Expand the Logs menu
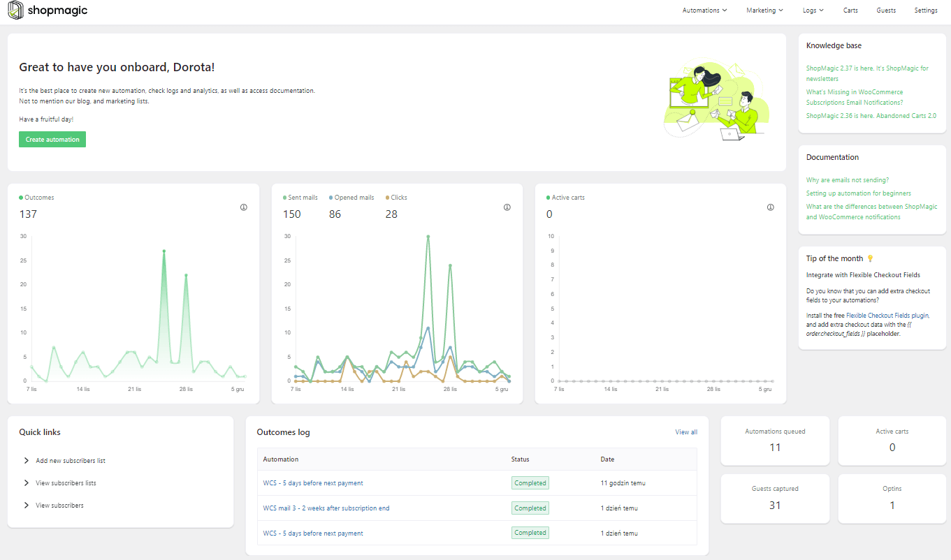 click(x=813, y=10)
